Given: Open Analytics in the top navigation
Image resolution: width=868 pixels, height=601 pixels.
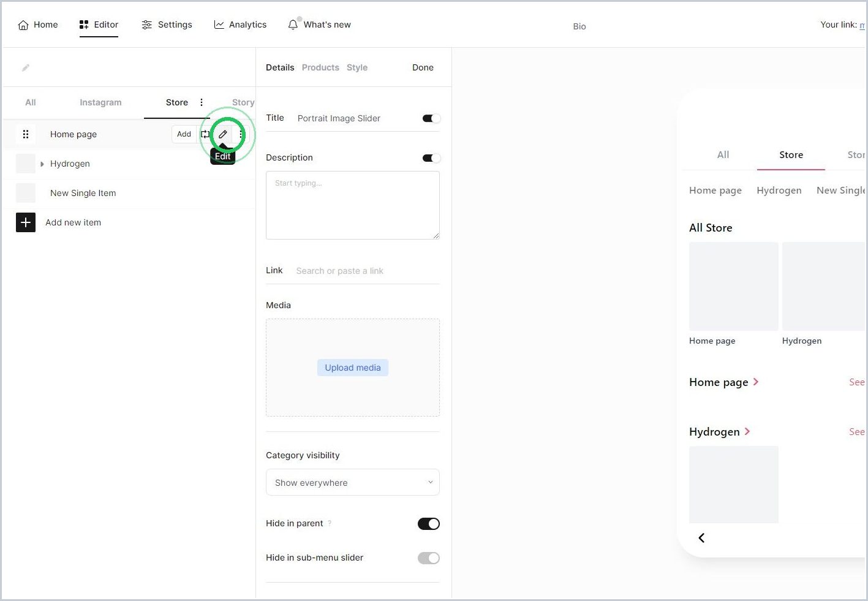Looking at the screenshot, I should 240,25.
